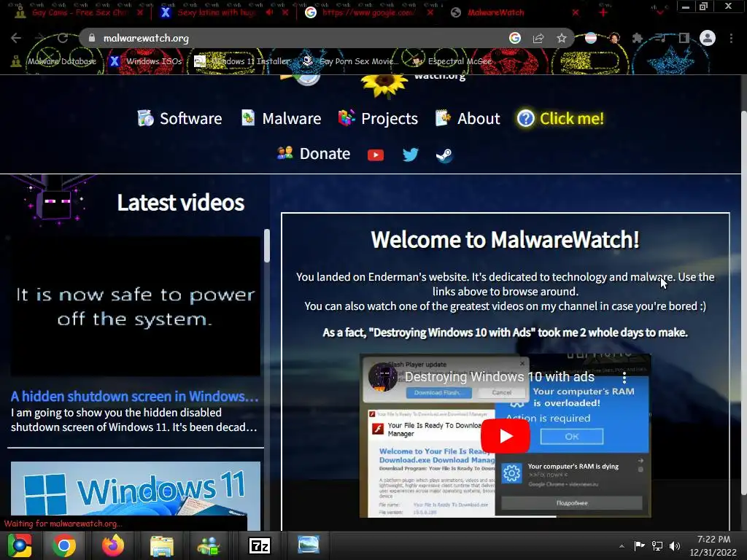Click the Enderman head logo above latest videos
Image resolution: width=747 pixels, height=560 pixels.
[x=55, y=201]
